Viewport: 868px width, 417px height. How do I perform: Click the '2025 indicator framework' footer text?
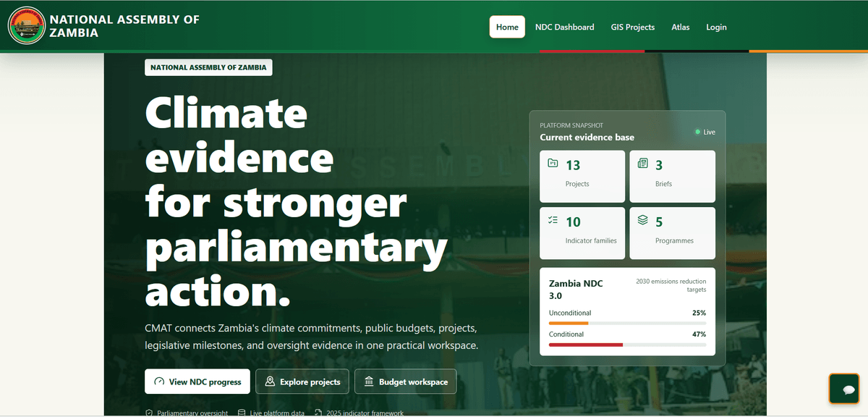(x=365, y=413)
